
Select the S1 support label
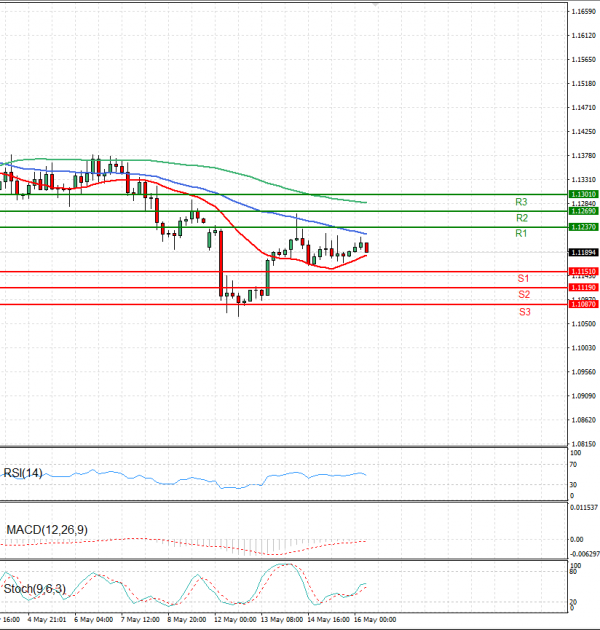tap(523, 278)
